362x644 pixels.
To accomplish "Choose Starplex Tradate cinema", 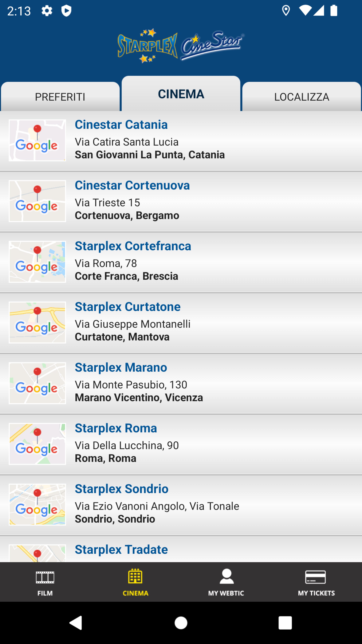I will [121, 550].
